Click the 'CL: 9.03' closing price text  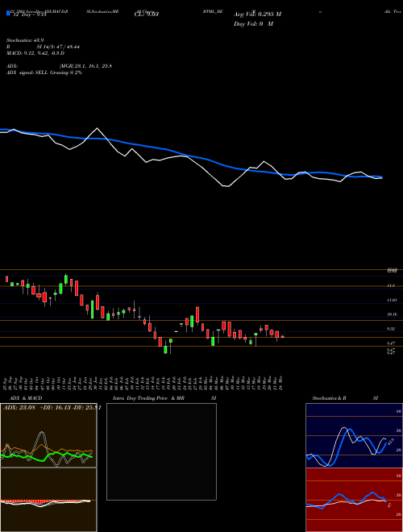[x=147, y=15]
